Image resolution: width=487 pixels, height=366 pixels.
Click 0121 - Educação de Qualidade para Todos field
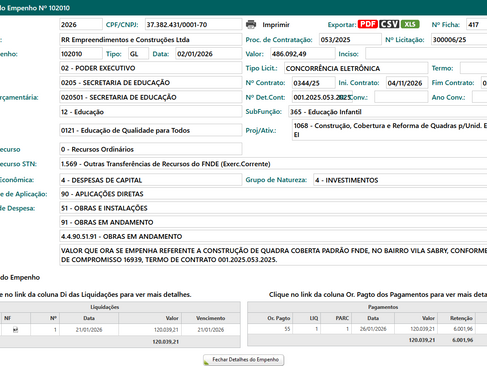click(151, 130)
